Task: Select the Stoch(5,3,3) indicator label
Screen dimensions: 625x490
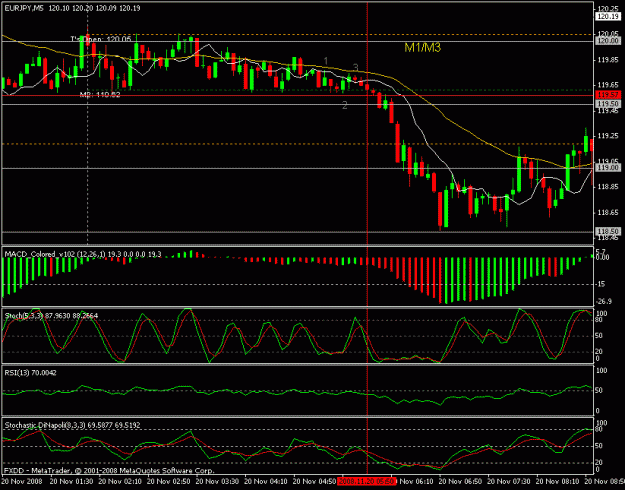Action: 51,315
